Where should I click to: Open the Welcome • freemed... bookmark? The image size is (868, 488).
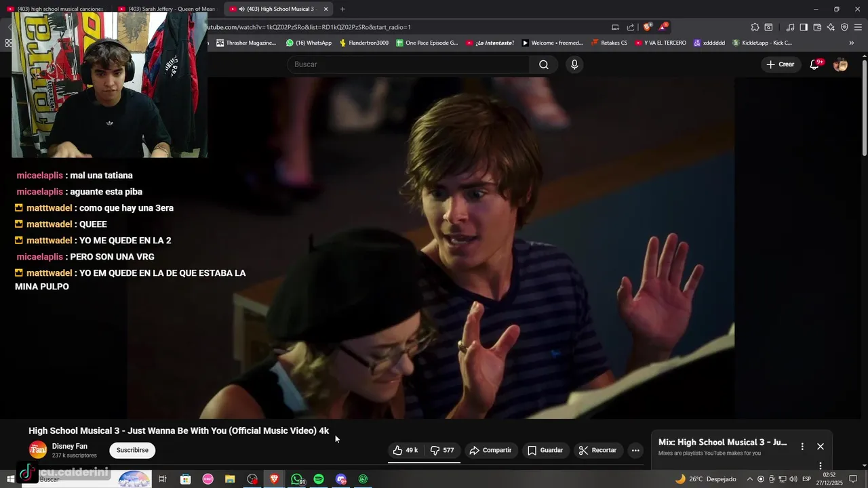pyautogui.click(x=552, y=43)
